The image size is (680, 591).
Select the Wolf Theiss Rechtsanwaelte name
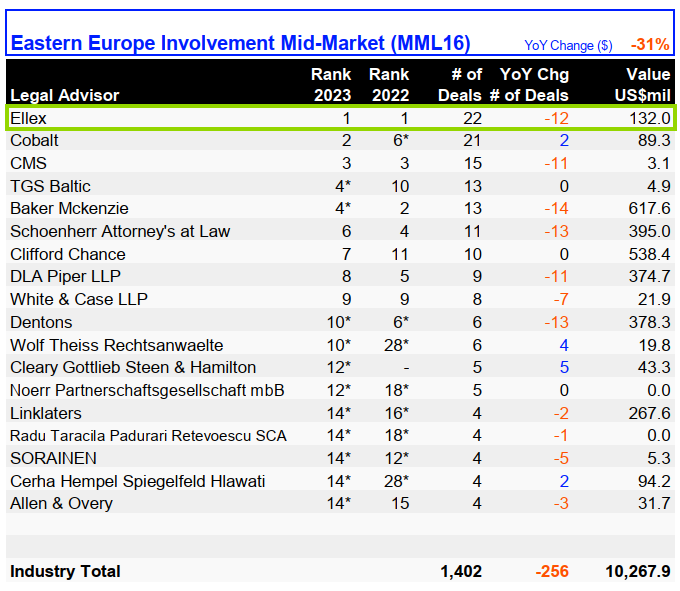tap(117, 346)
